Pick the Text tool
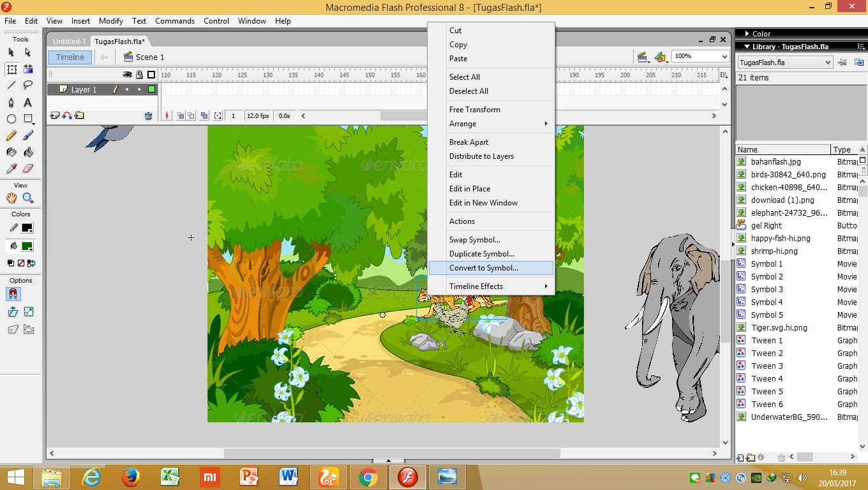The width and height of the screenshot is (868, 490). pos(28,103)
